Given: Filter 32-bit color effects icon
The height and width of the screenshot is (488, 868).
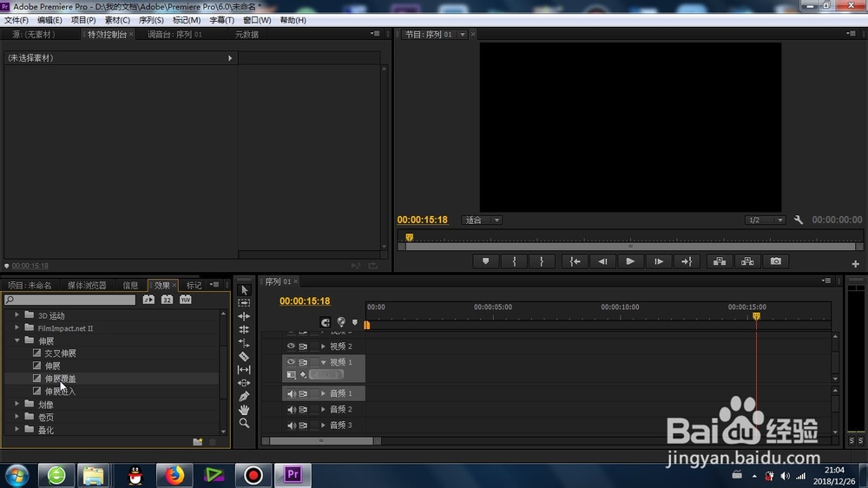Looking at the screenshot, I should (x=167, y=300).
